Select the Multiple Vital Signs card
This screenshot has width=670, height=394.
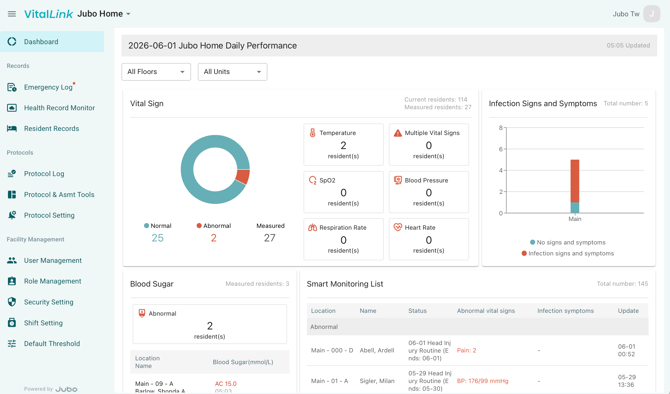pos(429,144)
